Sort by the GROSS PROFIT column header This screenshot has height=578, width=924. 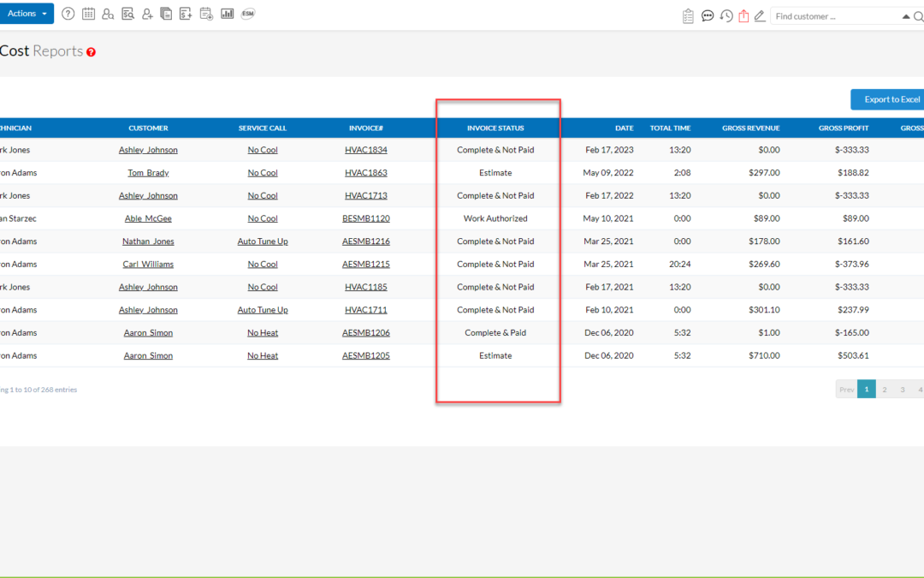pos(844,128)
